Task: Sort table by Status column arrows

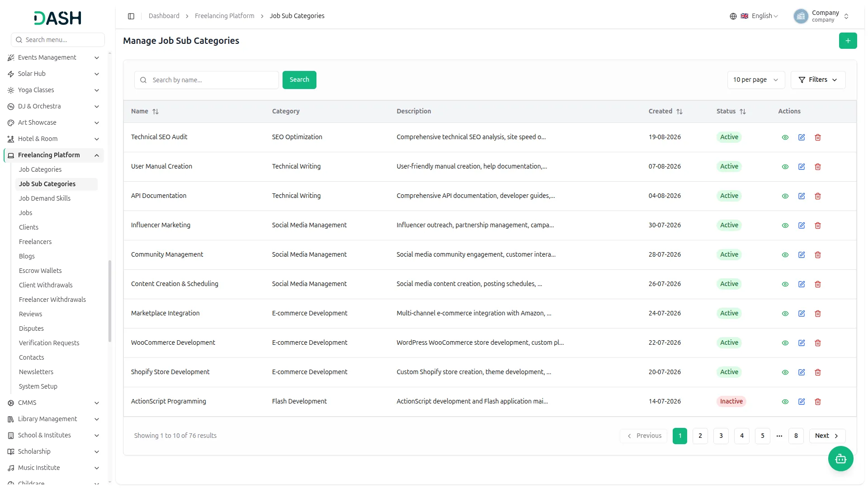Action: 742,112
